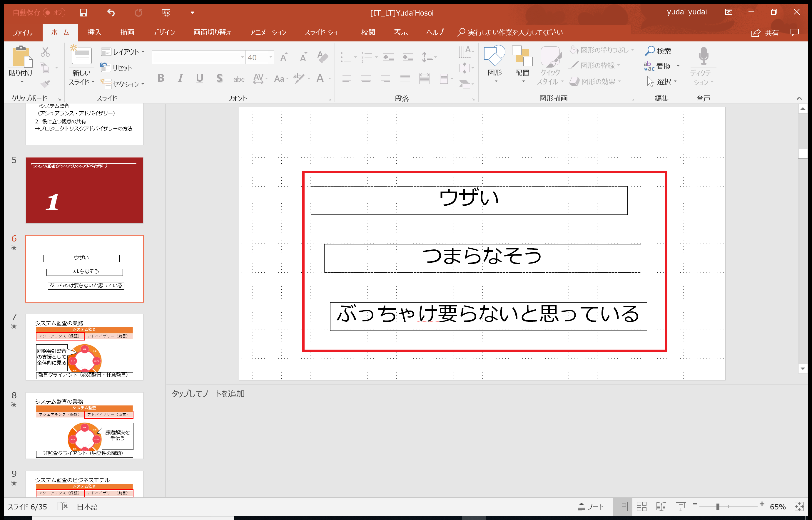The image size is (812, 520).
Task: Click the cut scissors icon
Action: point(45,52)
